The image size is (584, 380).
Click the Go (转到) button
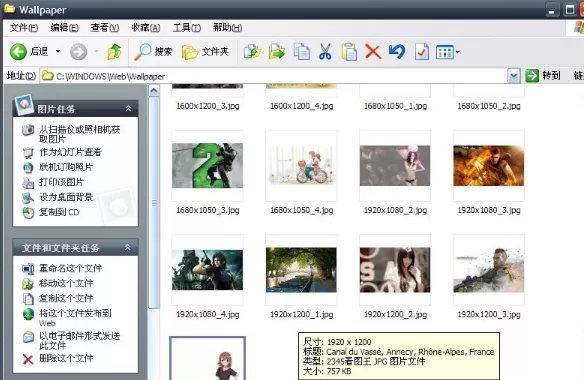click(x=543, y=76)
